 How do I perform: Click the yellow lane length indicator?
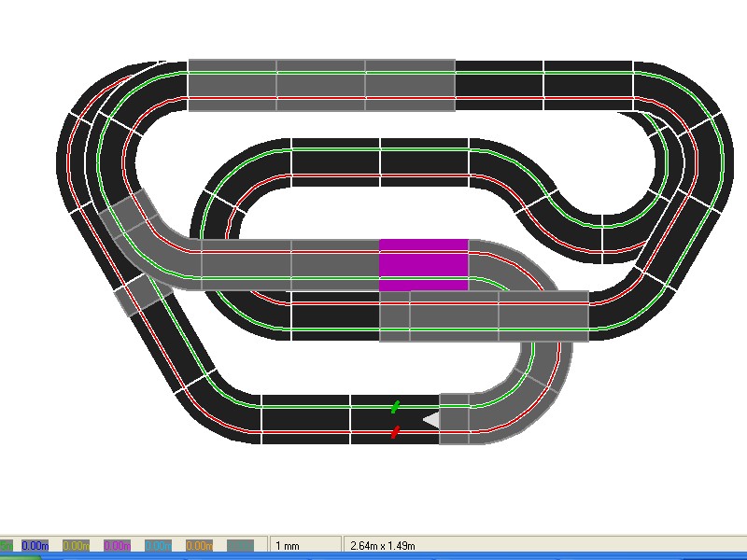click(76, 545)
